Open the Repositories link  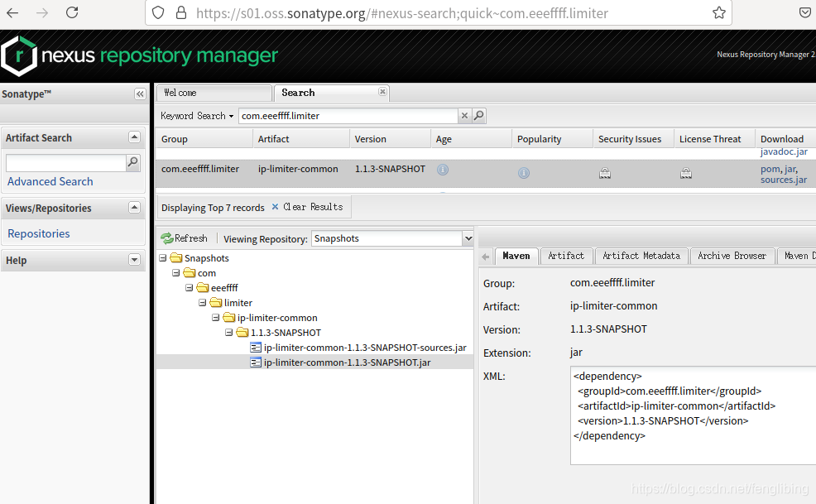point(39,233)
